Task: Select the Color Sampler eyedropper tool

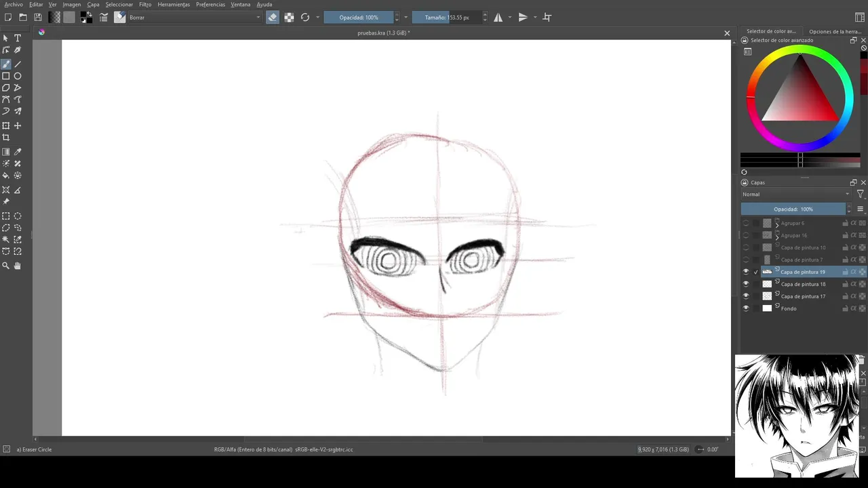Action: pos(18,152)
